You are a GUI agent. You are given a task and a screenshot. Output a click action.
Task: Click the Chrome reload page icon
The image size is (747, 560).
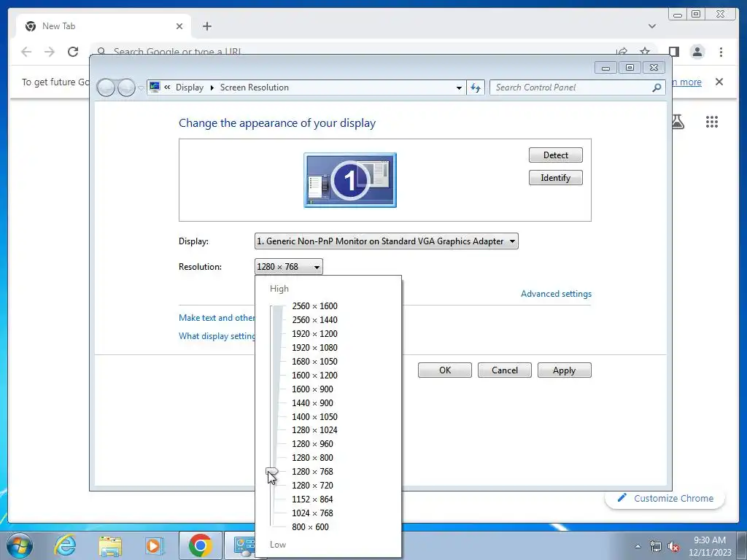[73, 52]
